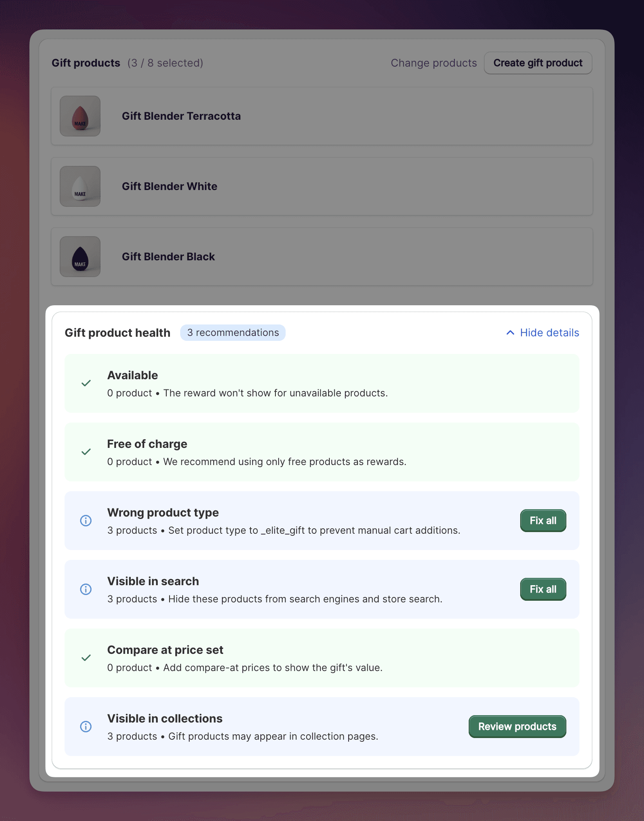Click the checkmark beside Free of charge
The image size is (644, 821).
click(86, 452)
